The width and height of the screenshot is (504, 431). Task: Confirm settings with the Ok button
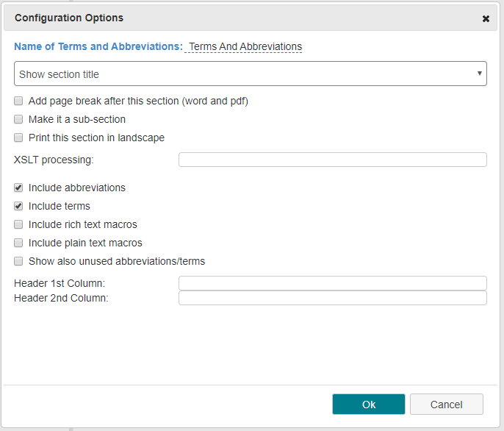[369, 405]
